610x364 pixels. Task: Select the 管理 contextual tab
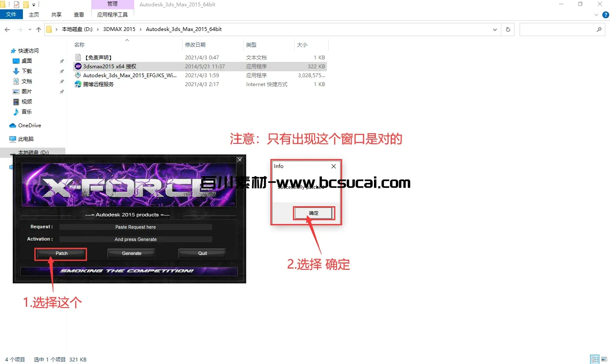click(x=112, y=4)
